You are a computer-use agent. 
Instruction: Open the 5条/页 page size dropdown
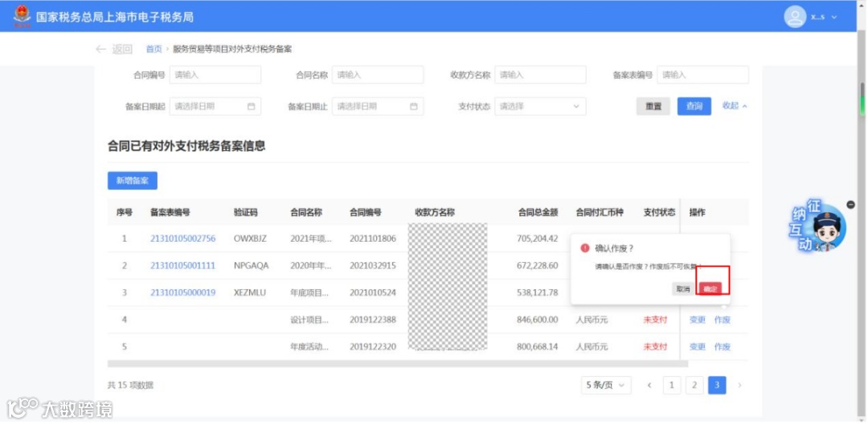606,385
